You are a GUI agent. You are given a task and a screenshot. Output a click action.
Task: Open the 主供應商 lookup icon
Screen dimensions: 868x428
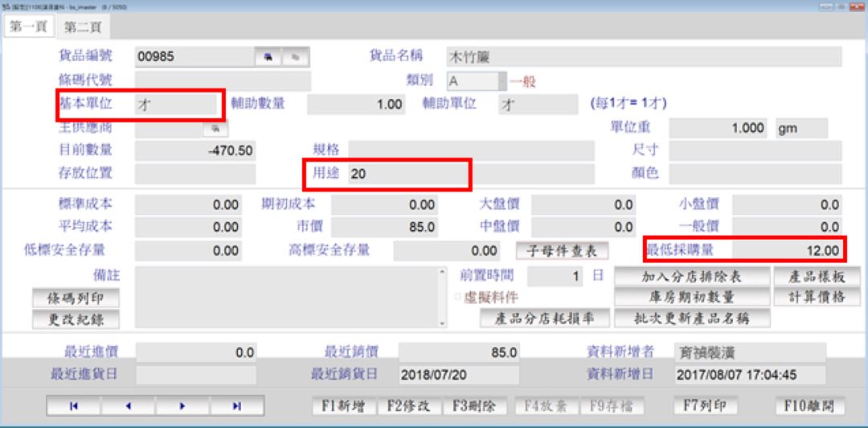(x=215, y=128)
